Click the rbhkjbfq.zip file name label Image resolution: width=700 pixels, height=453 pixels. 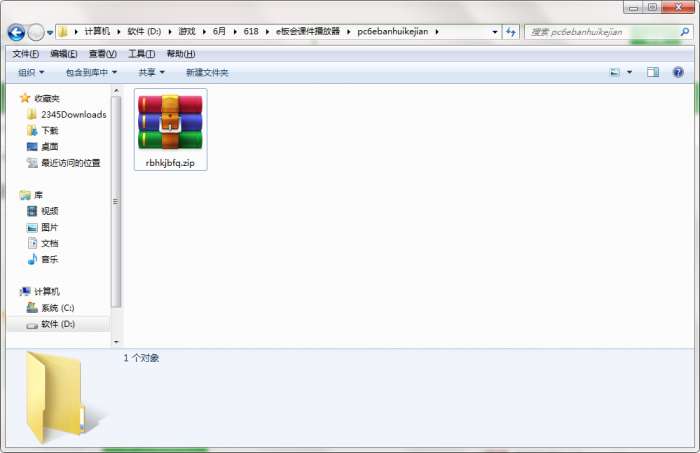(x=170, y=163)
